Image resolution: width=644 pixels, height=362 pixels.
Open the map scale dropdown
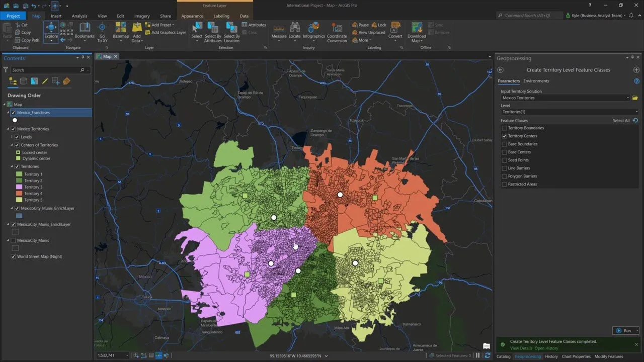pos(127,355)
